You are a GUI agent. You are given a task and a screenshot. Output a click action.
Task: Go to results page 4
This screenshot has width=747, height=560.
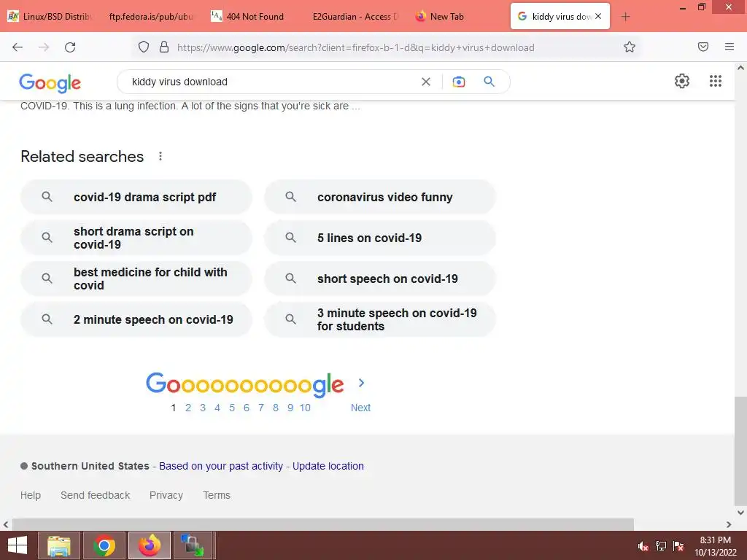(217, 408)
